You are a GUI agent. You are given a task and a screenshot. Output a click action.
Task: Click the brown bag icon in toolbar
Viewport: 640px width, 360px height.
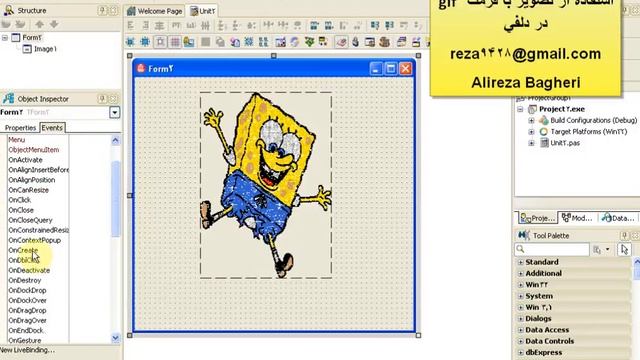pyautogui.click(x=384, y=42)
